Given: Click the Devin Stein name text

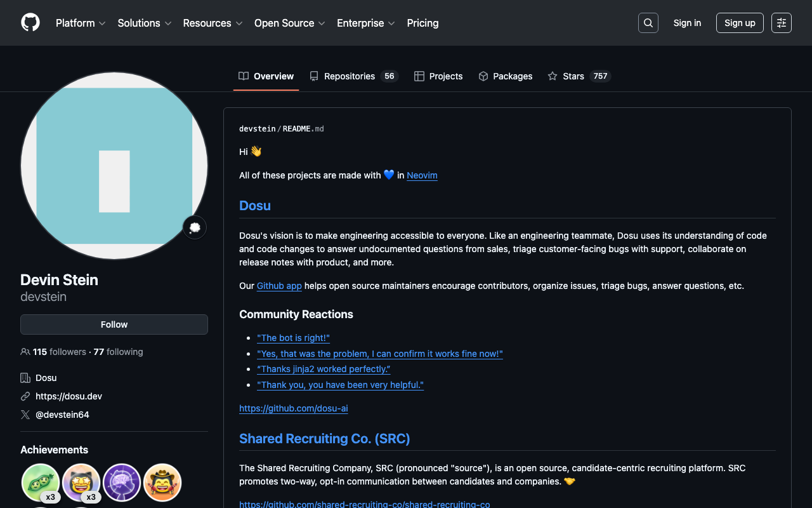Looking at the screenshot, I should 59,280.
